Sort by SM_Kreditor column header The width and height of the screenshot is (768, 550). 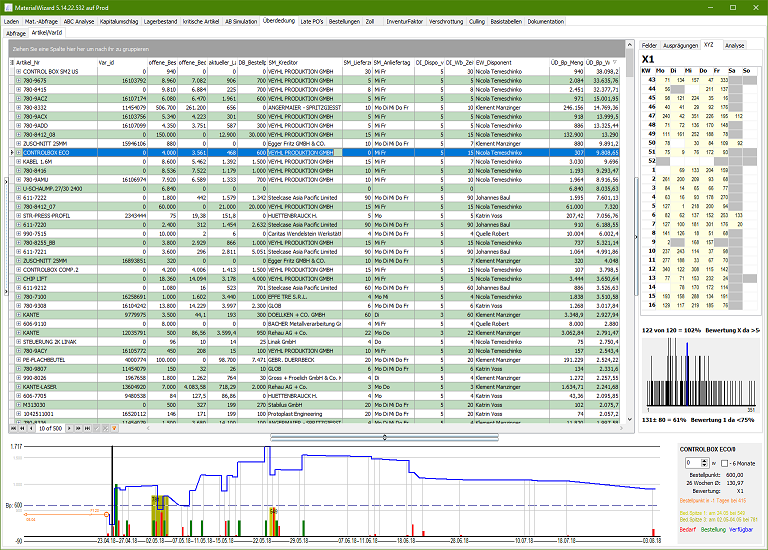coord(290,62)
